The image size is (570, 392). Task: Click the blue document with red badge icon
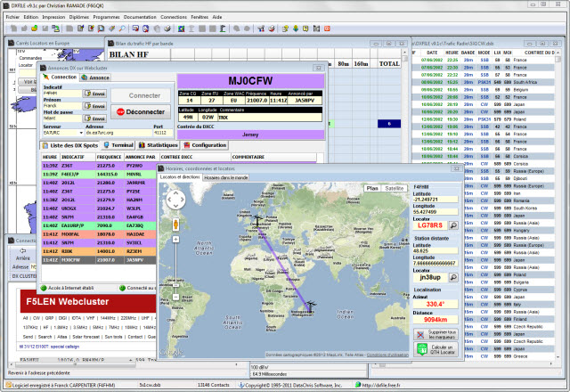[146, 29]
